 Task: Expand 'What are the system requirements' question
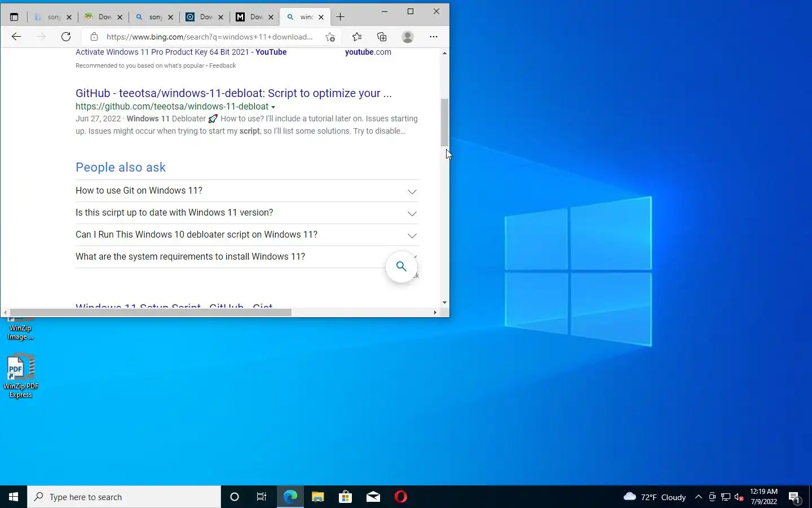tap(247, 257)
